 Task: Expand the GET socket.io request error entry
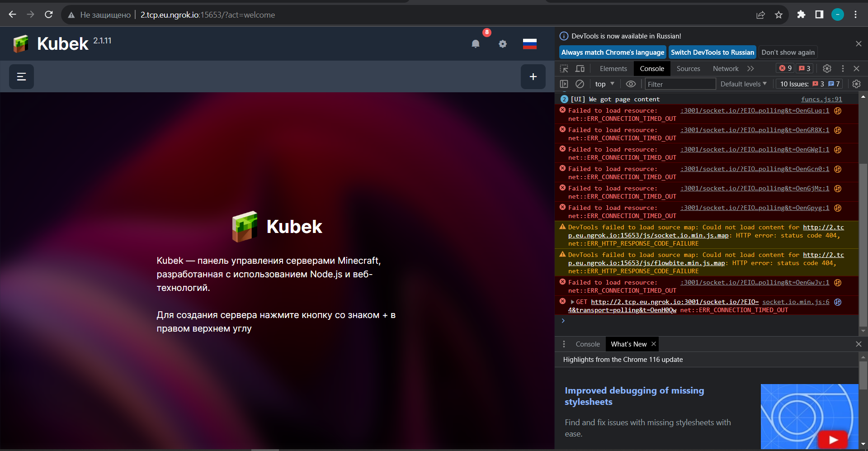tap(573, 302)
